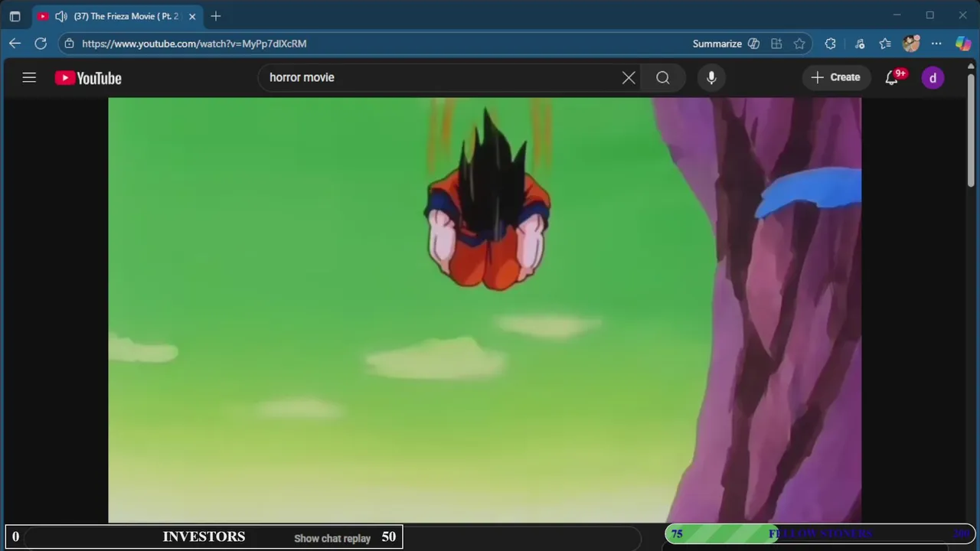Open browser extensions puzzle icon
Viewport: 980px width, 551px height.
830,44
